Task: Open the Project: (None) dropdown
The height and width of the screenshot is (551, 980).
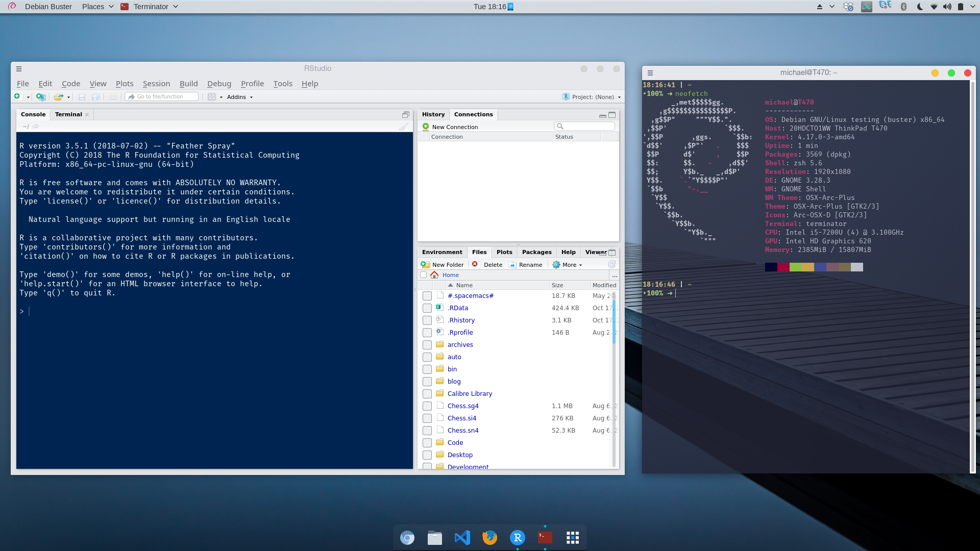Action: (592, 97)
